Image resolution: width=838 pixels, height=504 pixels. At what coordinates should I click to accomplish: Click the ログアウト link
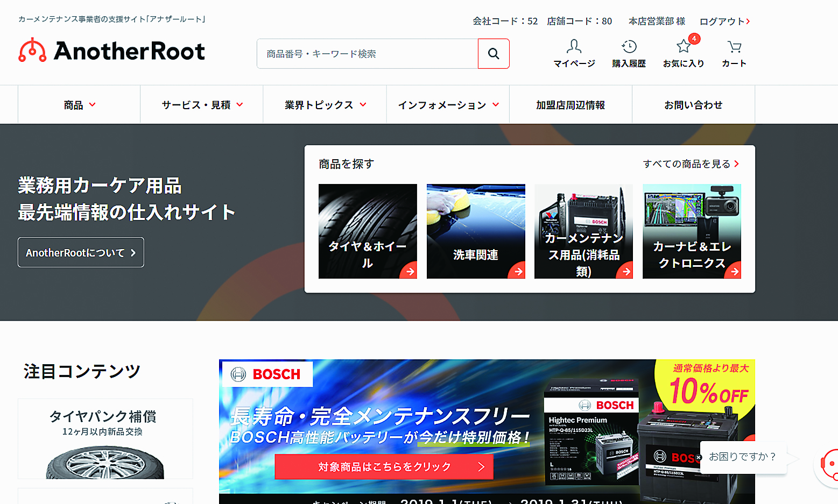pyautogui.click(x=724, y=22)
